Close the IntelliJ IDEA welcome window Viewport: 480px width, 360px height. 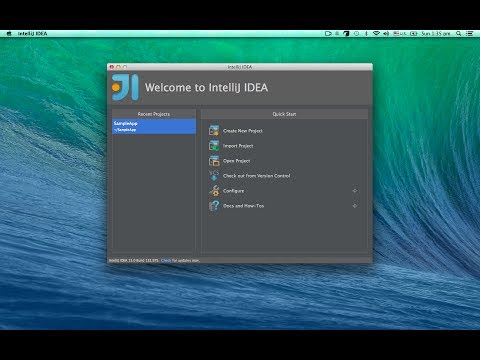tap(112, 67)
